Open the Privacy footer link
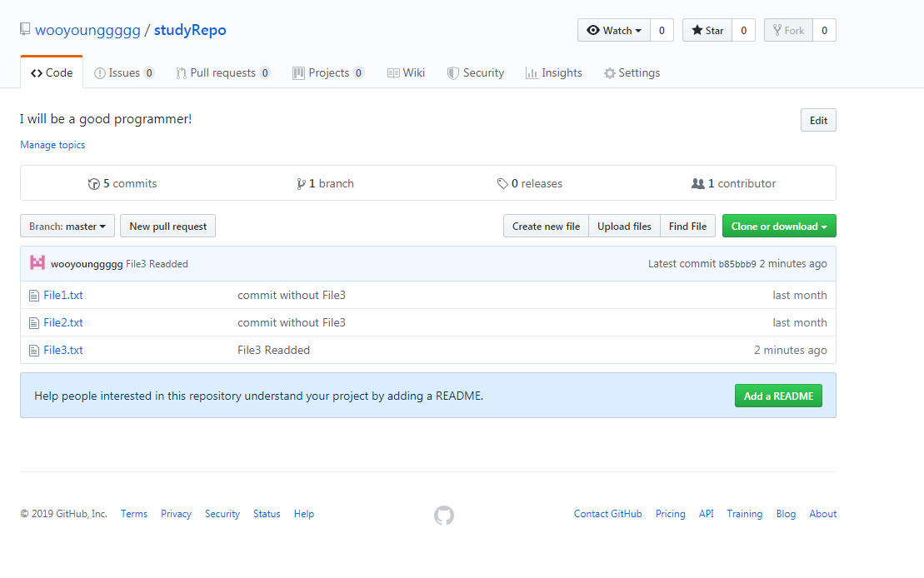Screen dimensions: 924x578 (176, 514)
